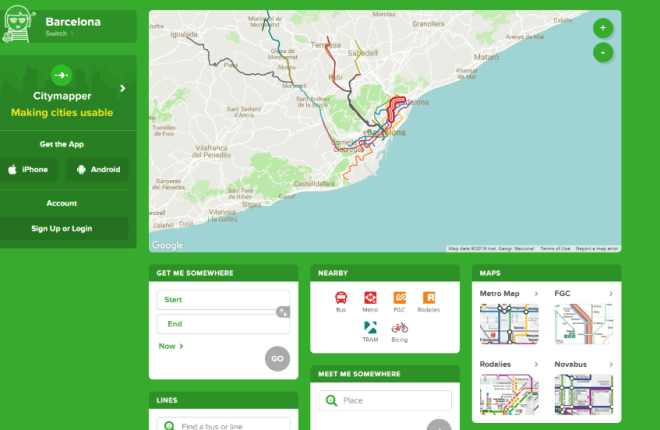Click the Citymapper mascot logo
Viewport: 660px width, 430px height.
18,24
